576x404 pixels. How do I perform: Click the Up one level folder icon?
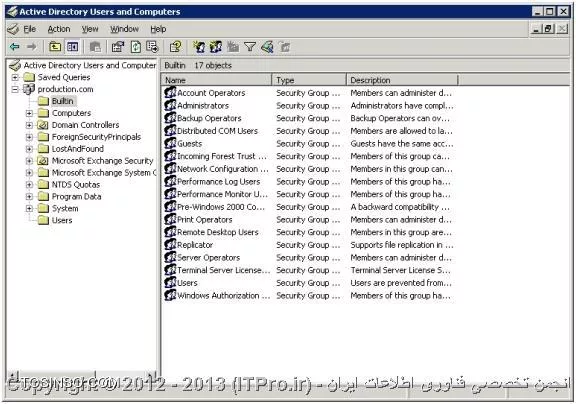pyautogui.click(x=55, y=47)
